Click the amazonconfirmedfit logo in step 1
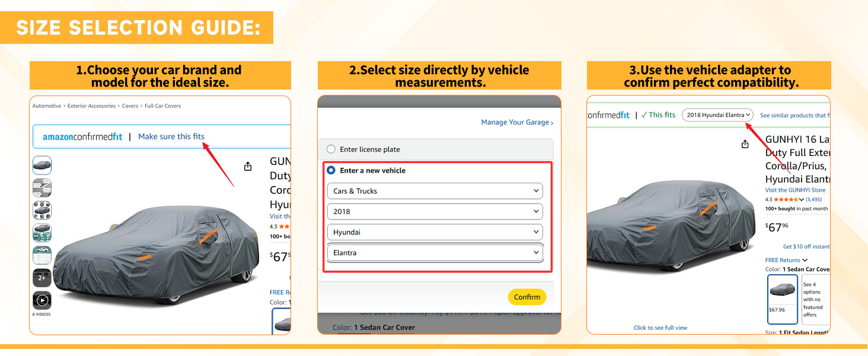This screenshot has height=356, width=868. 82,136
